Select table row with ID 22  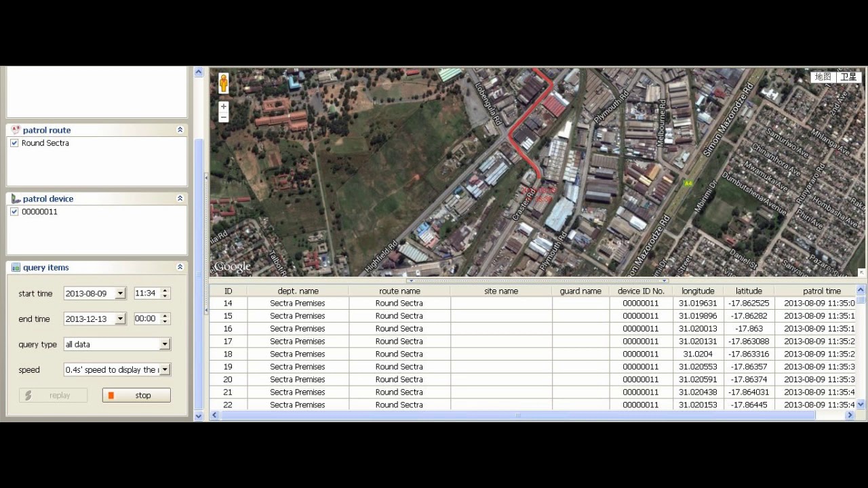[x=532, y=405]
